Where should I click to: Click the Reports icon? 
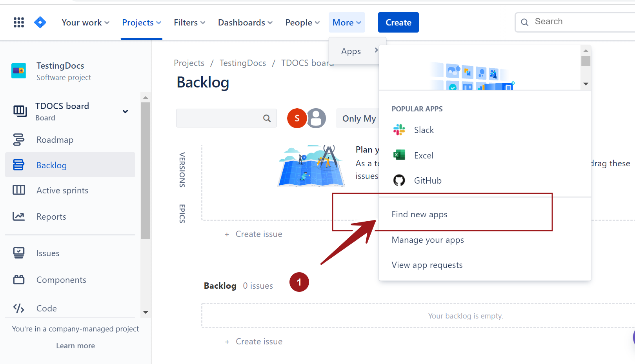point(19,216)
